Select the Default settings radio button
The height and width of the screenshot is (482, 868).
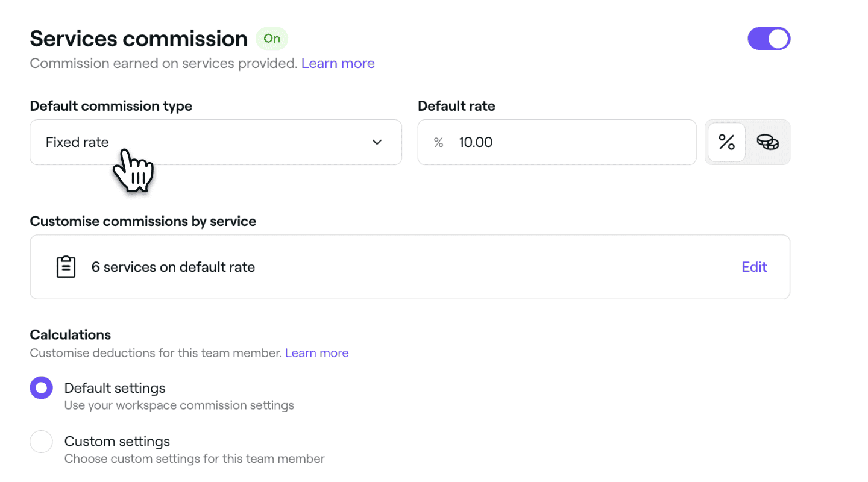41,389
